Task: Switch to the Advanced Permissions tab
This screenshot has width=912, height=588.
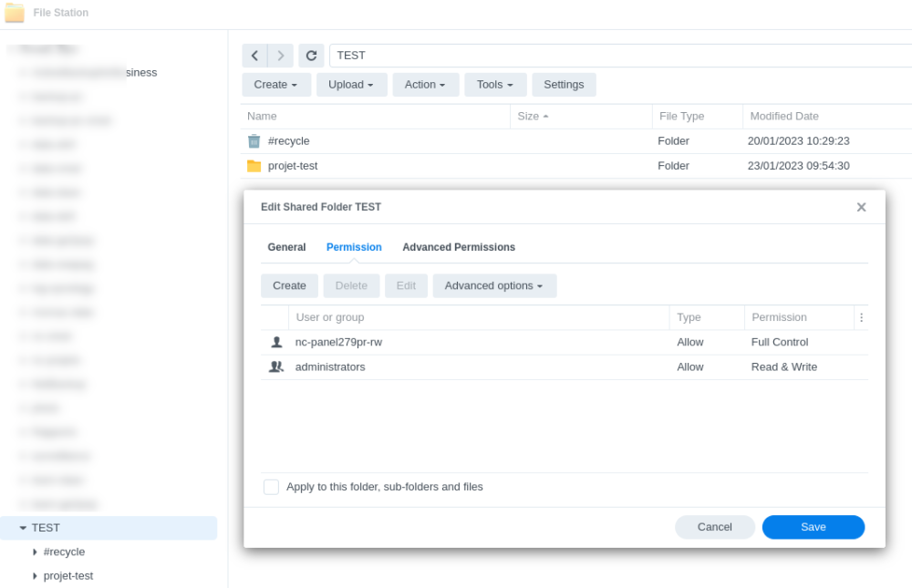Action: pyautogui.click(x=459, y=247)
